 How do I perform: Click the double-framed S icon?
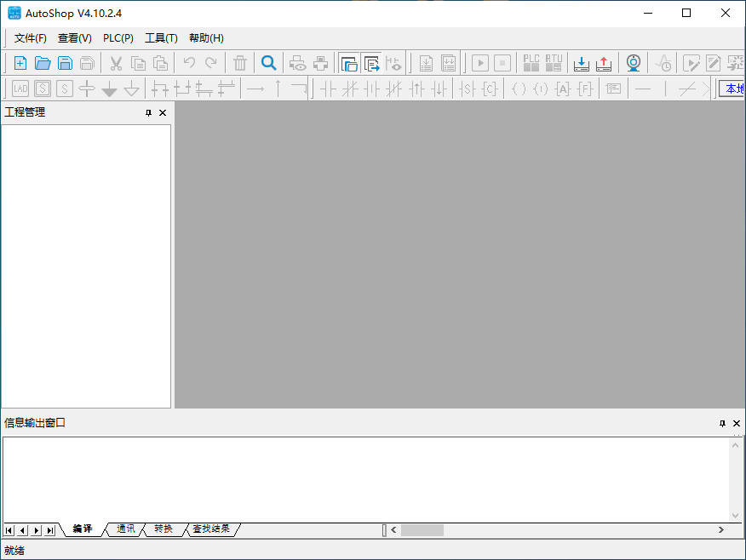point(43,89)
